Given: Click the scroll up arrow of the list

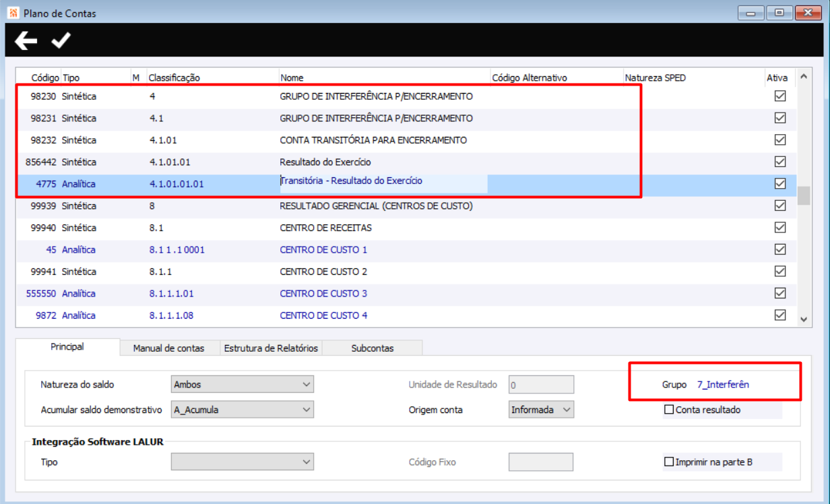Looking at the screenshot, I should point(803,77).
